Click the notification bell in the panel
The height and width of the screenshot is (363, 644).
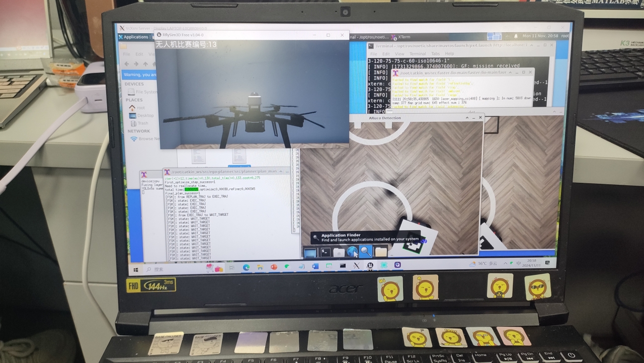tap(516, 36)
